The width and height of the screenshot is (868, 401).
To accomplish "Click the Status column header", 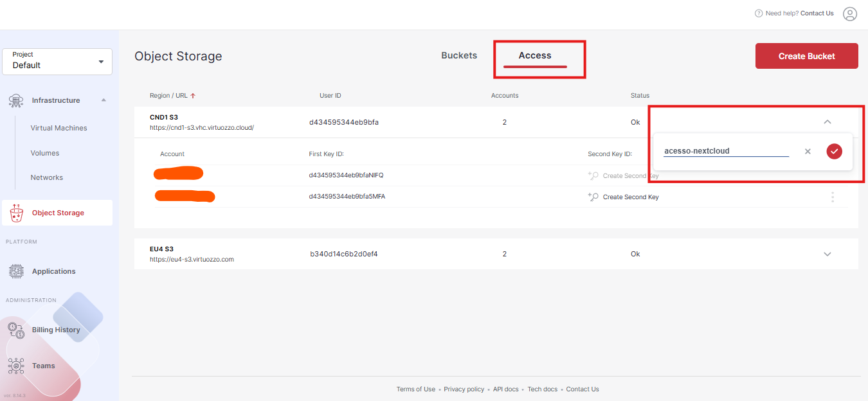I will click(640, 96).
